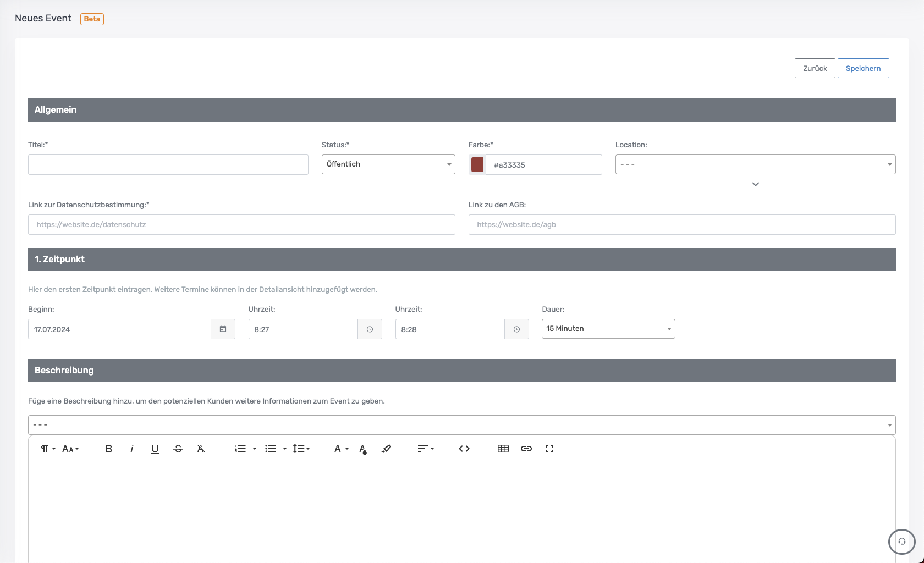Switch editor to fullscreen mode

point(549,449)
